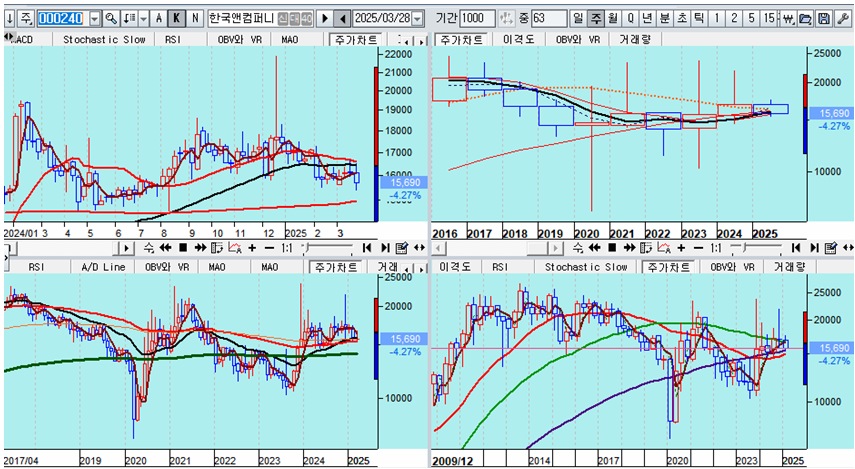The height and width of the screenshot is (469, 855).
Task: Open the wrench settings icon
Action: (843, 19)
